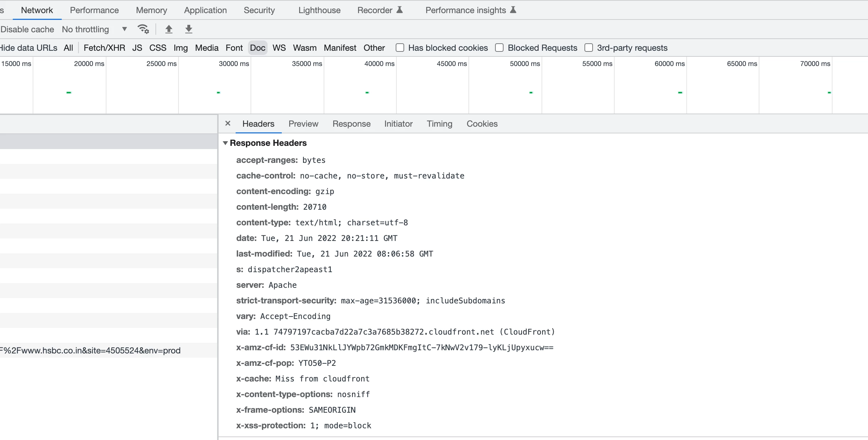Open the Timing tab
Viewport: 868px width, 440px height.
click(439, 124)
